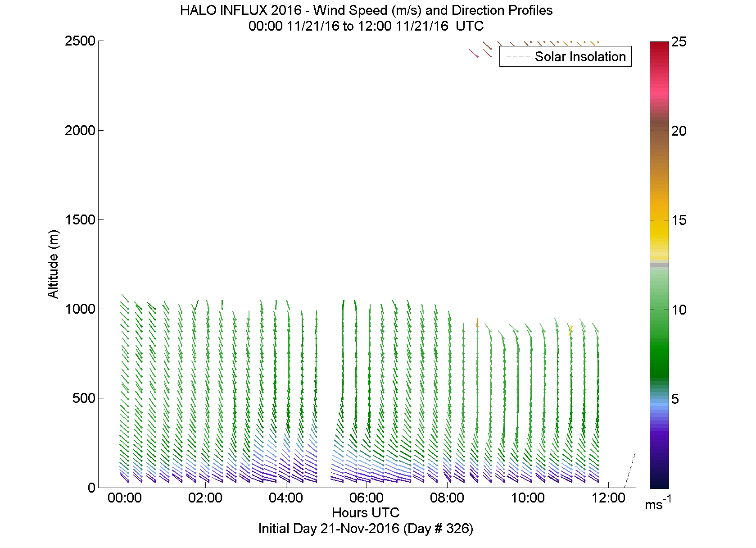Click the colorbar label 5
This screenshot has width=756, height=548.
tap(675, 399)
